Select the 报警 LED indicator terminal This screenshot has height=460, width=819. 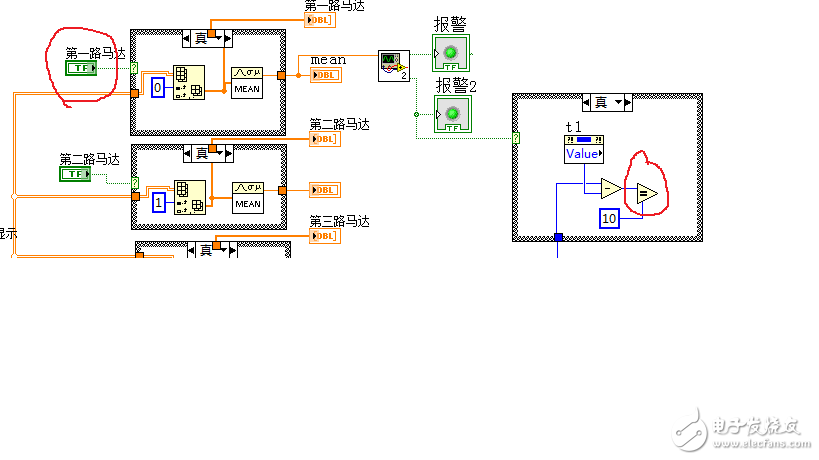[x=451, y=53]
